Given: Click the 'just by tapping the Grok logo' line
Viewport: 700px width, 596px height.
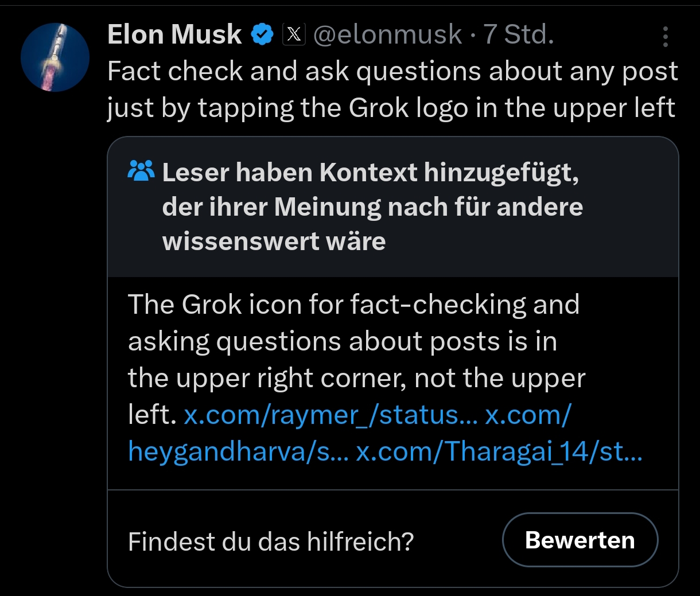Looking at the screenshot, I should [390, 108].
